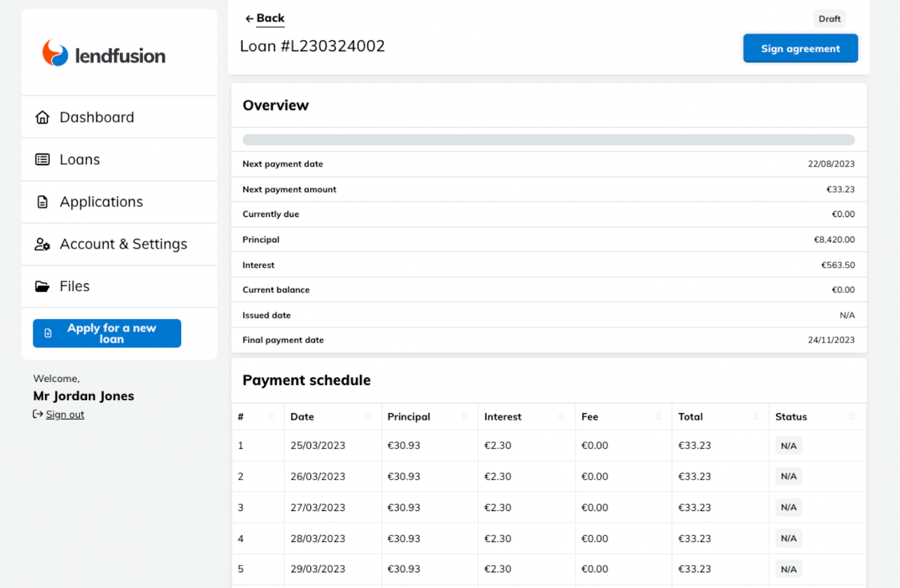Open the Loans menu item
The height and width of the screenshot is (588, 900).
(x=80, y=160)
